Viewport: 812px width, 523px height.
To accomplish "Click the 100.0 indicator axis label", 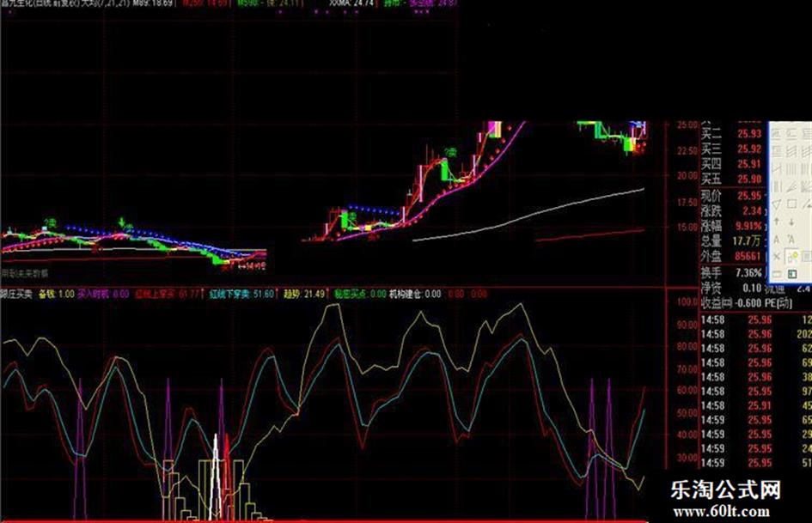I will (x=687, y=302).
